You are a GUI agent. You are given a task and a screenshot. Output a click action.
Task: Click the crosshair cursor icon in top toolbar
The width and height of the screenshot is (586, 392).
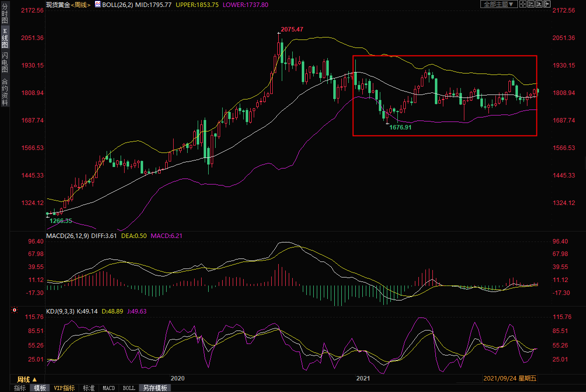pos(522,4)
